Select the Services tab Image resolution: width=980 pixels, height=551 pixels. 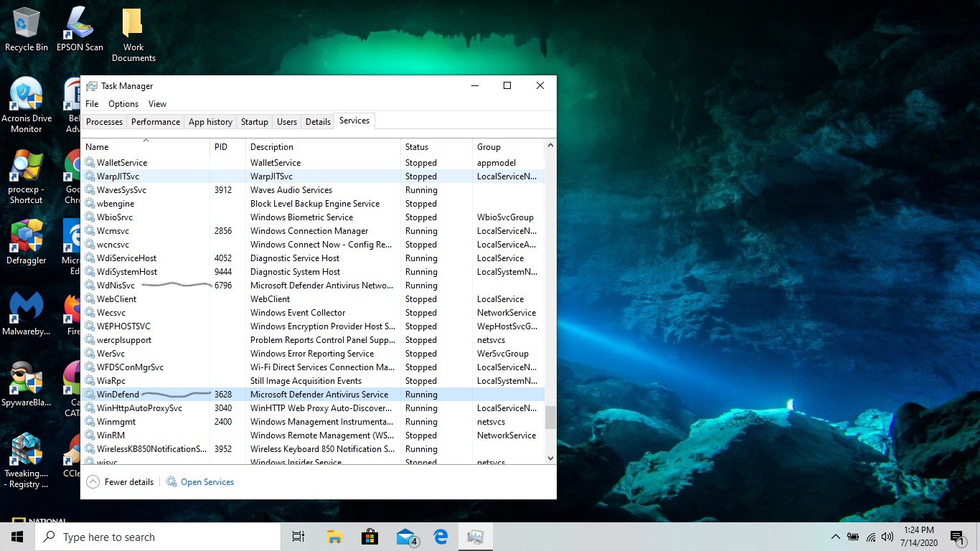pos(354,121)
